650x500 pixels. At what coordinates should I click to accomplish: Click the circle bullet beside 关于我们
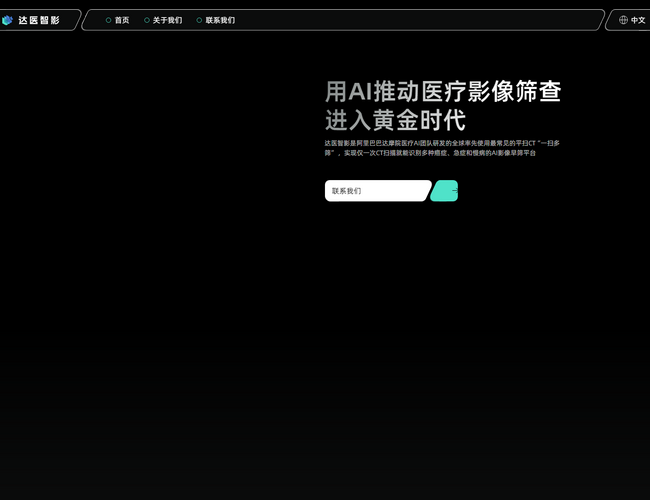pos(147,20)
